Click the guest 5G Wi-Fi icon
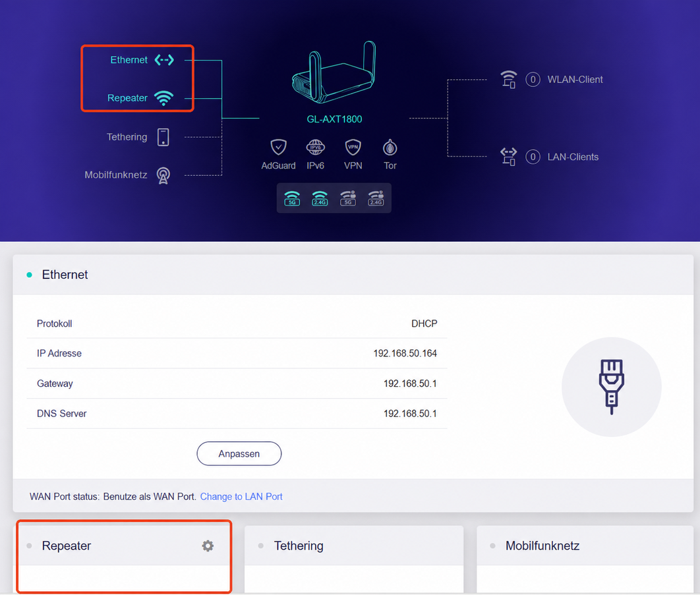The image size is (700, 595). click(x=348, y=198)
